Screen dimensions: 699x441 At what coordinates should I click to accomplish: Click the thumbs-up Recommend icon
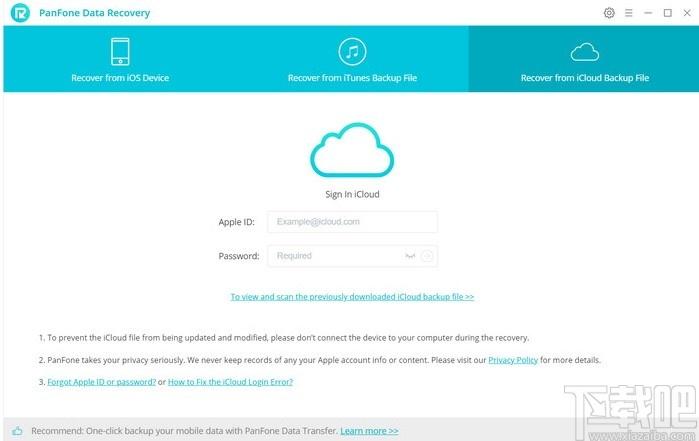(x=17, y=431)
